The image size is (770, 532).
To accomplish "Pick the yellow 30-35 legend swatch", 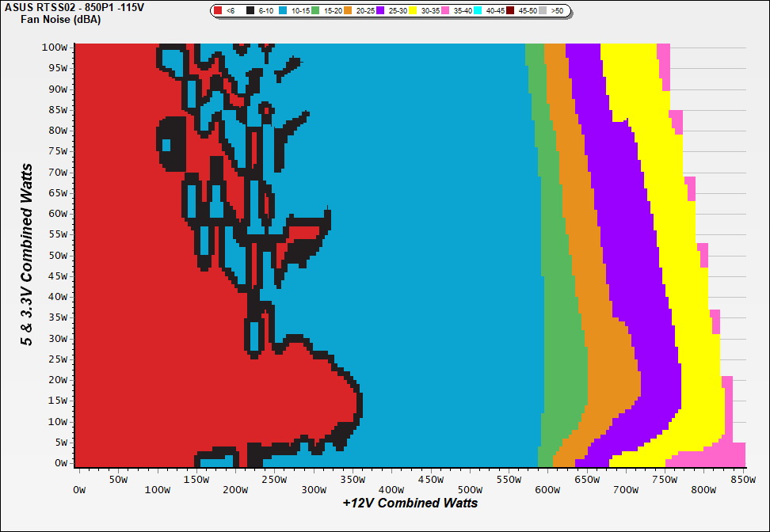I will 413,11.
